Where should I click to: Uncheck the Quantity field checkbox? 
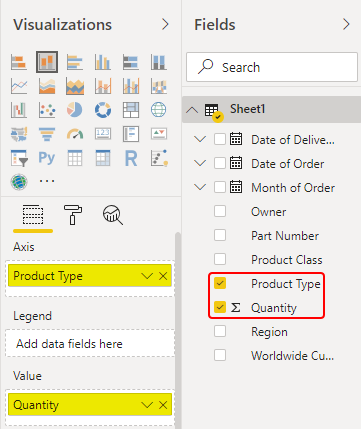[220, 307]
